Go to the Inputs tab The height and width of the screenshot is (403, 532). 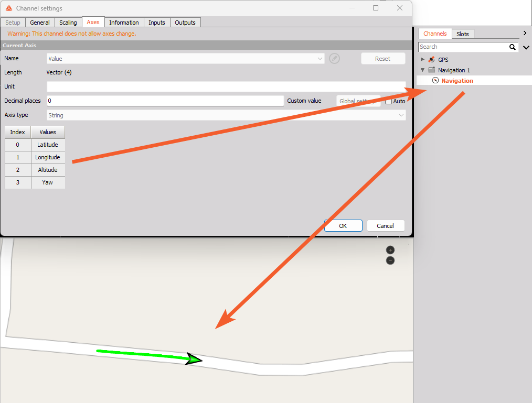point(157,23)
